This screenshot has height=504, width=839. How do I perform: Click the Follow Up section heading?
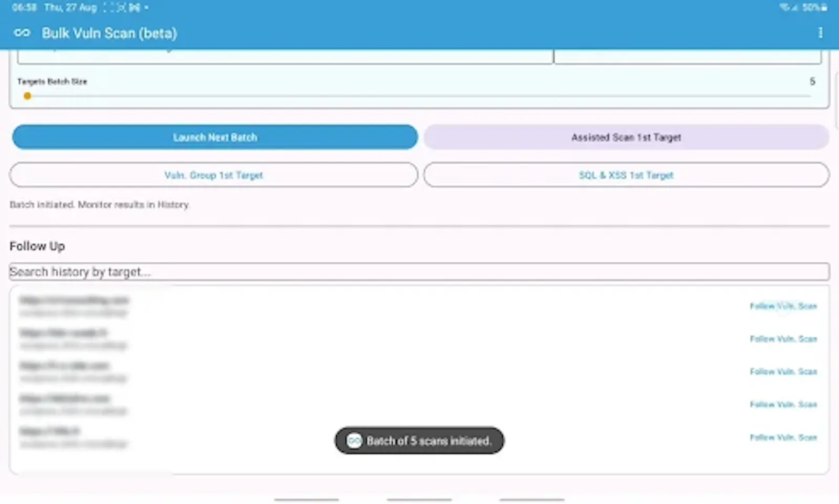(37, 246)
